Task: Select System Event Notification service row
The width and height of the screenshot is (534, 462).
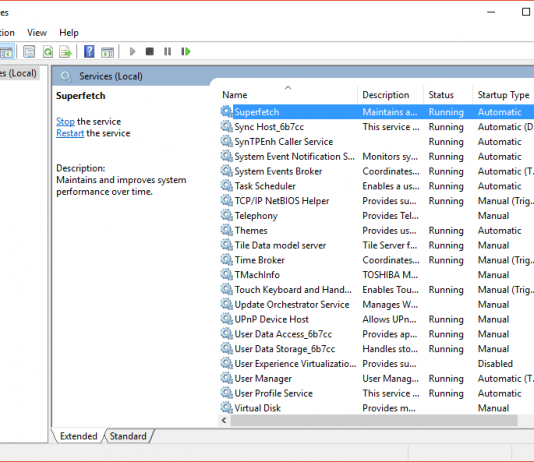Action: [376, 156]
